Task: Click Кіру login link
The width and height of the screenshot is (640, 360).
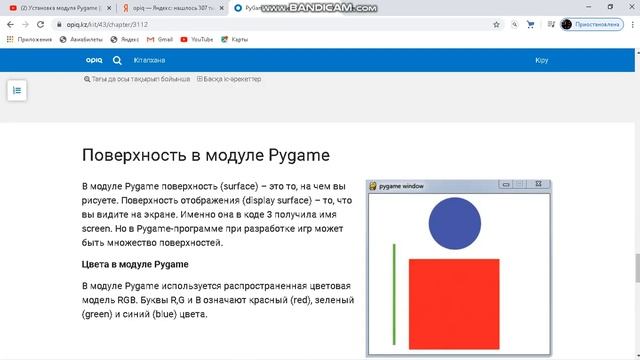Action: tap(542, 60)
